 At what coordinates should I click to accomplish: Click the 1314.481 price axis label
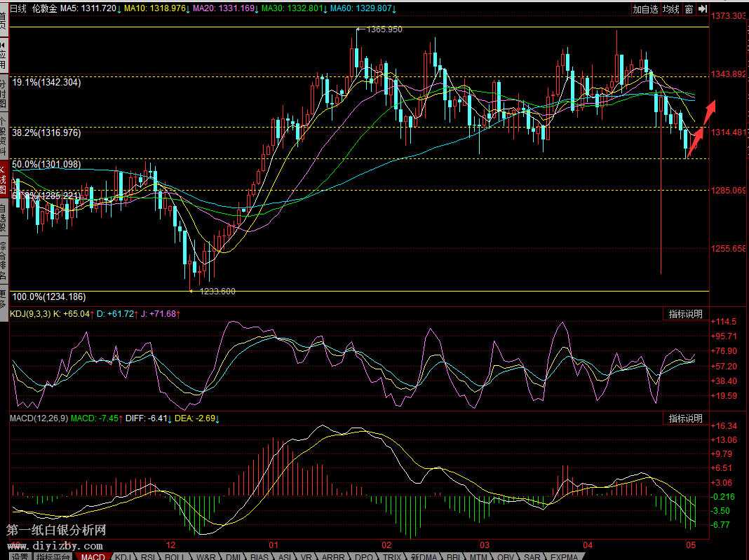click(x=729, y=132)
